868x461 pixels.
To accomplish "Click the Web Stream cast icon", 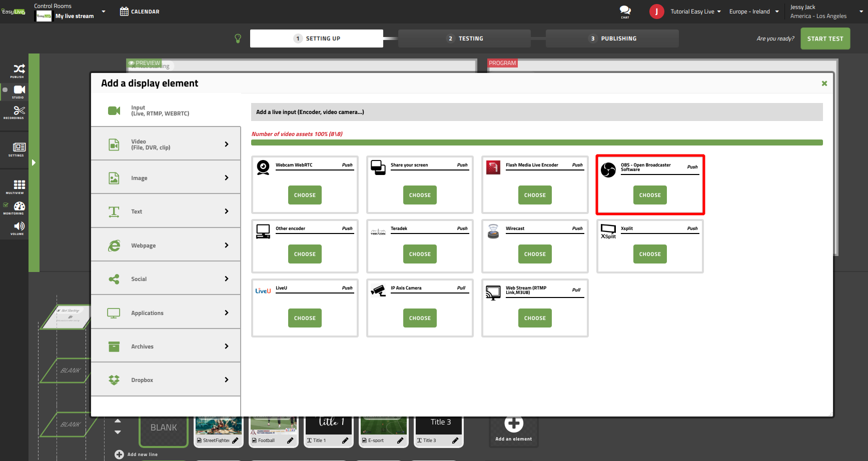I will point(493,292).
